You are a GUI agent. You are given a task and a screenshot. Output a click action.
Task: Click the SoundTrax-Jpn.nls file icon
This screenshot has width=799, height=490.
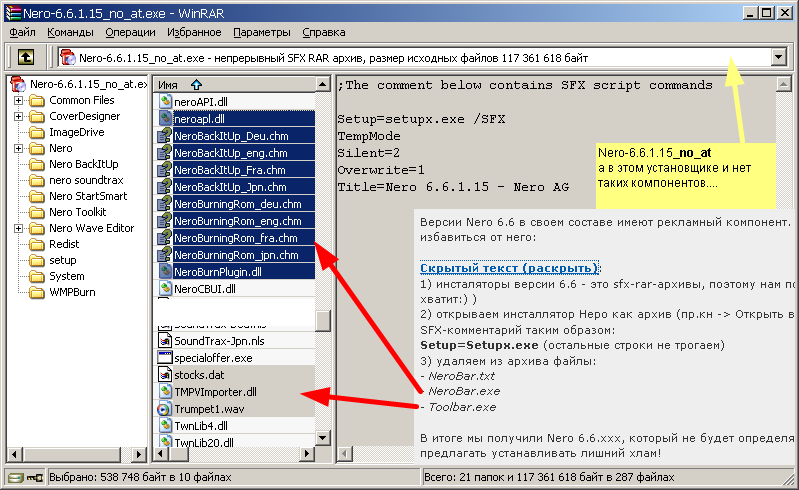click(x=165, y=340)
